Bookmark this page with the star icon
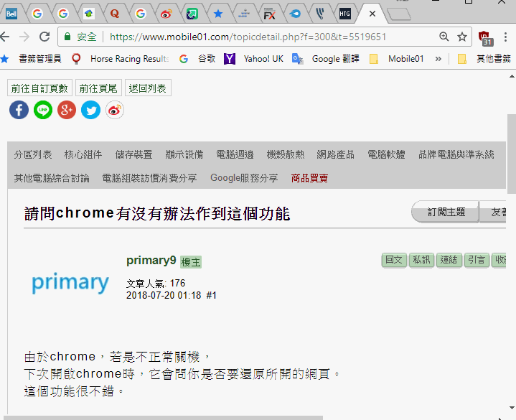 [x=462, y=37]
